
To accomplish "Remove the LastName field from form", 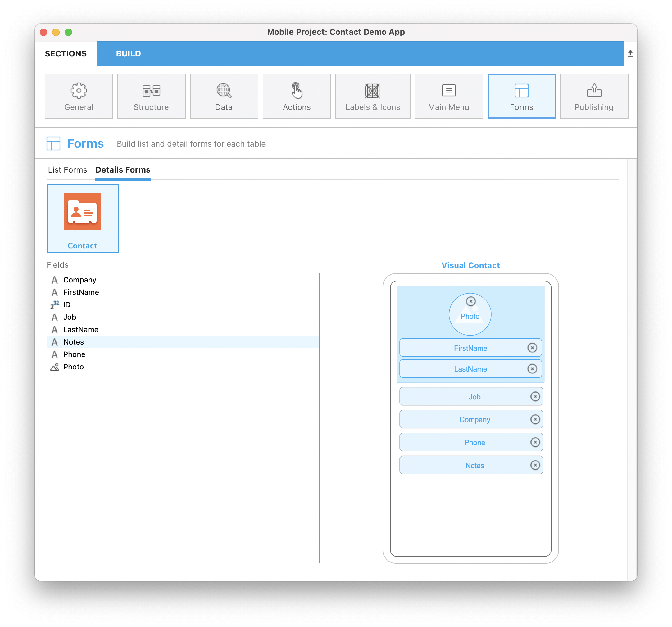I will pyautogui.click(x=533, y=369).
